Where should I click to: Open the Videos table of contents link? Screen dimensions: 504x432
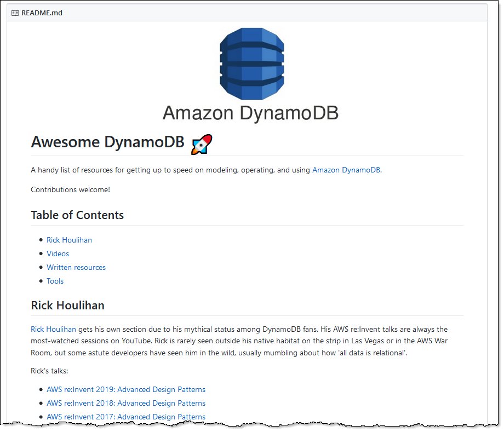click(58, 254)
